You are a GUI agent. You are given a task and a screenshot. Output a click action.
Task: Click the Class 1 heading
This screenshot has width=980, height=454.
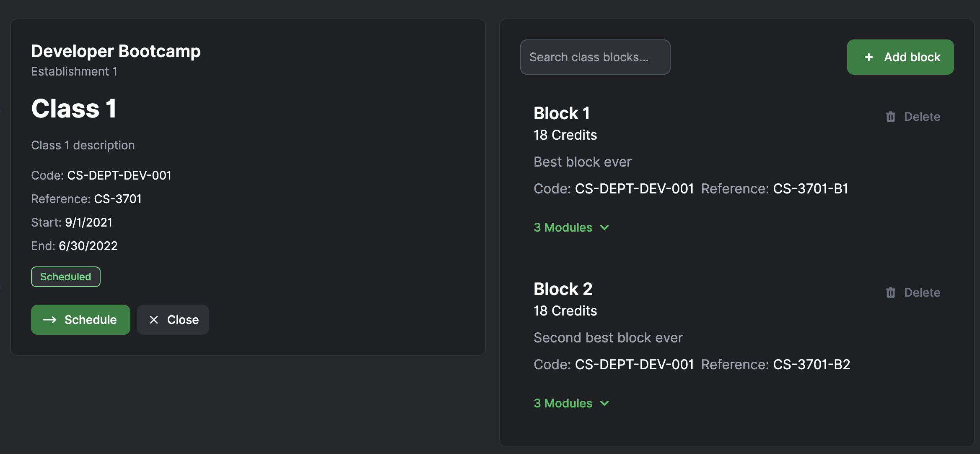(x=74, y=109)
